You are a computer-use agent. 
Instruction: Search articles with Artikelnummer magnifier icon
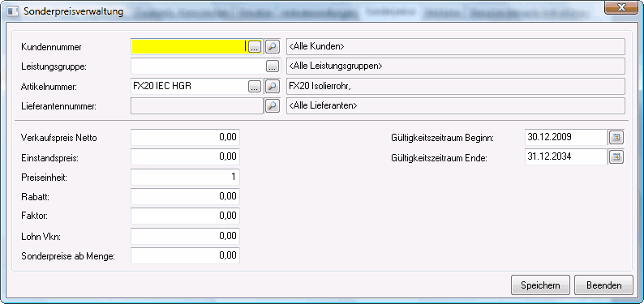tap(272, 86)
